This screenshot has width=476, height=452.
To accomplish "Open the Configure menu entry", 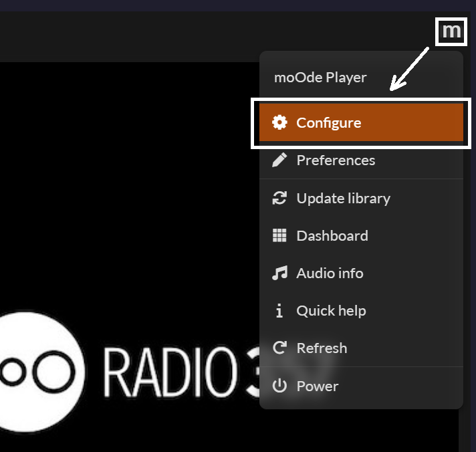I will point(328,123).
